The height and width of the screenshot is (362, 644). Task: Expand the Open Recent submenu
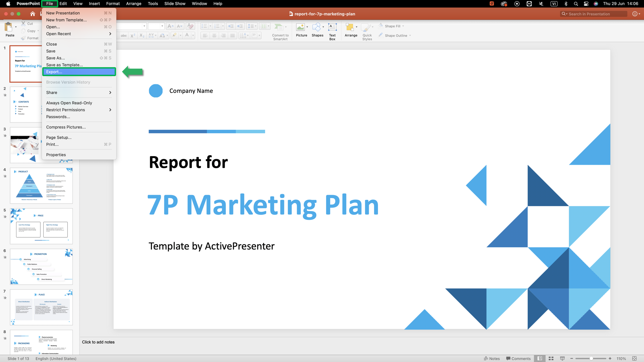[x=79, y=34]
